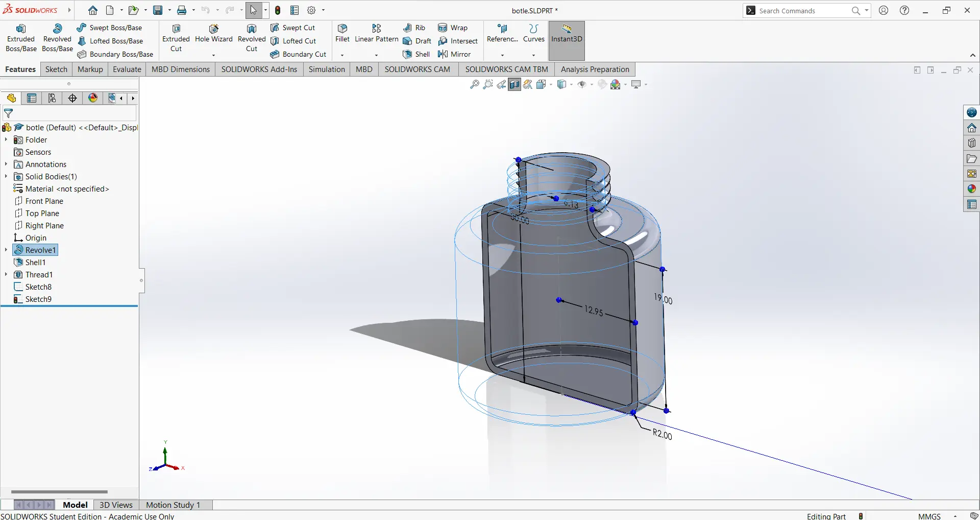Click the Mirror feature

454,54
